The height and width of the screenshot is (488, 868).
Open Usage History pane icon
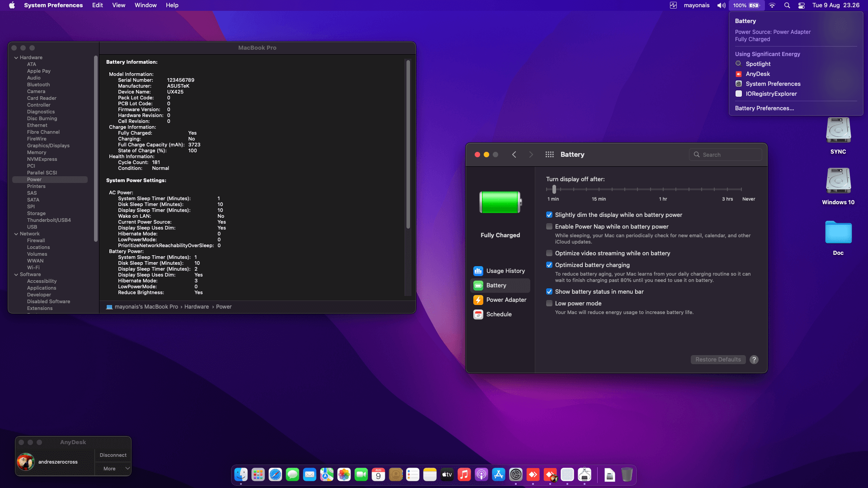[x=478, y=271]
